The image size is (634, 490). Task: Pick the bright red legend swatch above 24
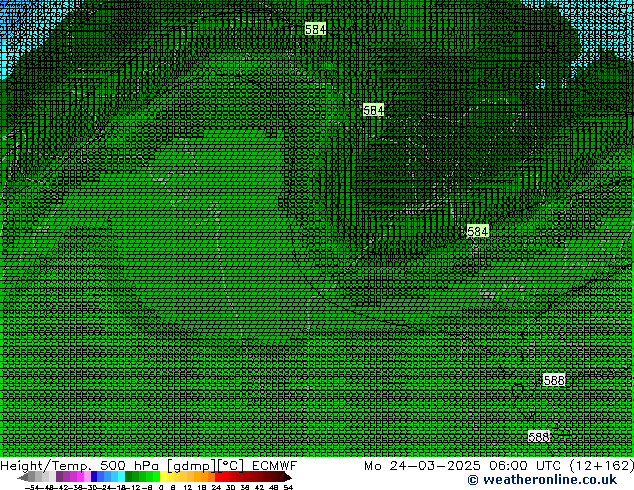[218, 476]
